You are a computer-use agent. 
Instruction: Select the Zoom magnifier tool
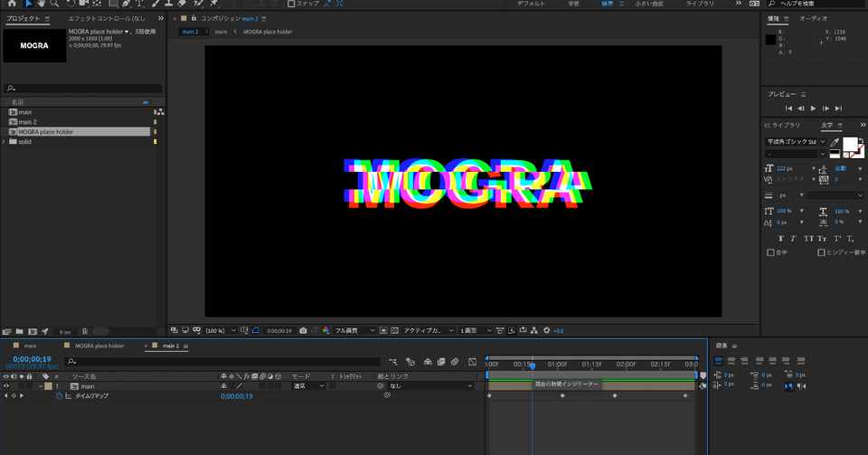pyautogui.click(x=54, y=4)
